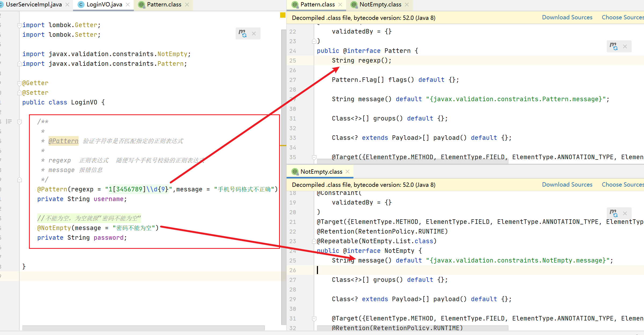Image resolution: width=644 pixels, height=335 pixels.
Task: Click Maven reload icon in LoginVO editor
Action: 243,34
